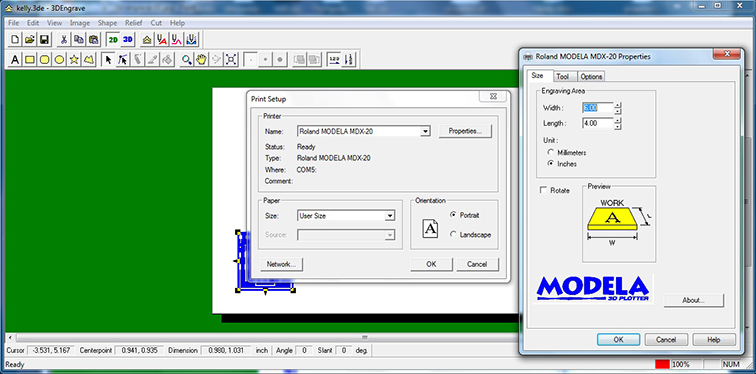Select the Star shape tool
This screenshot has width=756, height=374.
(x=74, y=60)
